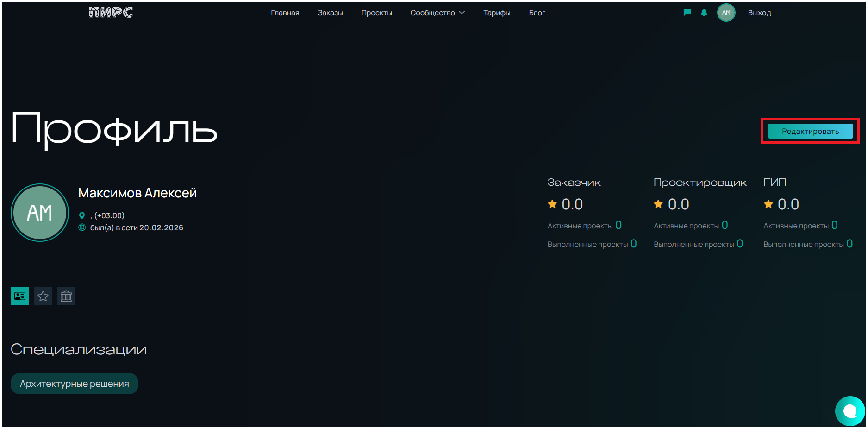Click the Выход logout link
This screenshot has width=868, height=429.
(759, 13)
